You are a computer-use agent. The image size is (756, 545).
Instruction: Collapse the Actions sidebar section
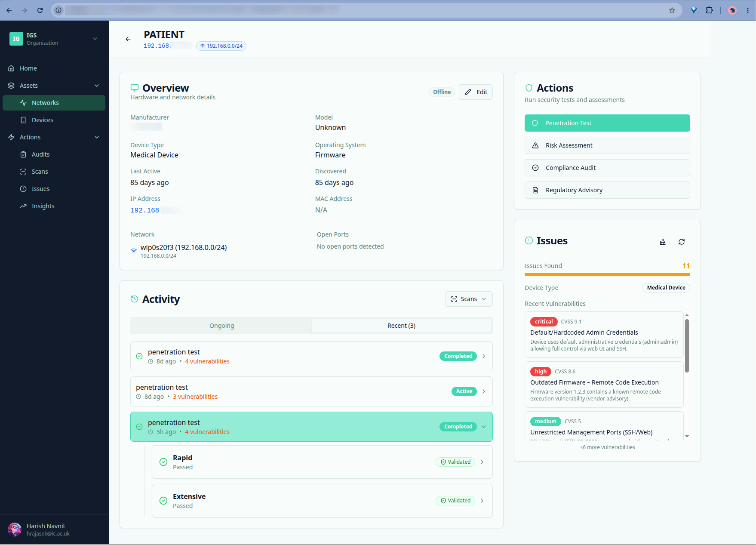[x=54, y=137]
